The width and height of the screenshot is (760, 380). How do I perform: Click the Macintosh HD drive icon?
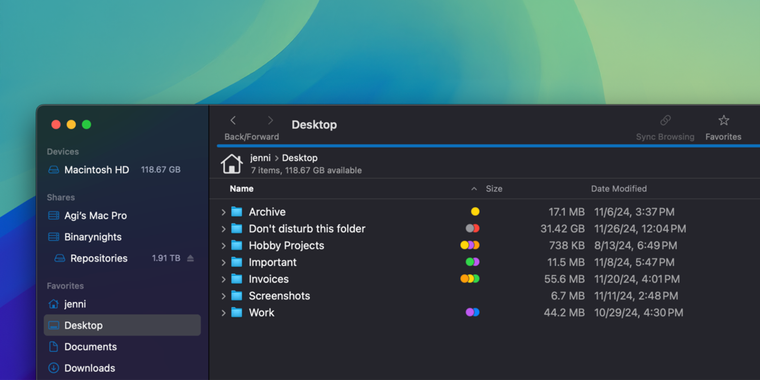pos(53,170)
